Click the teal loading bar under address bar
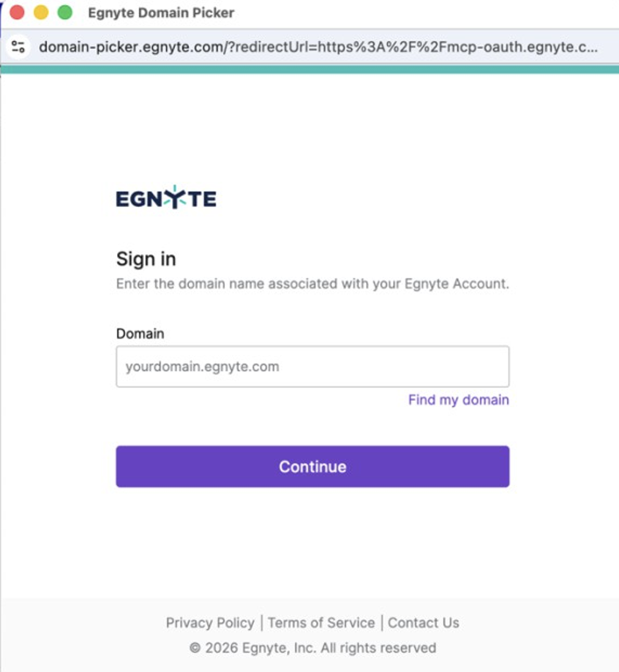This screenshot has width=619, height=672. point(309,70)
